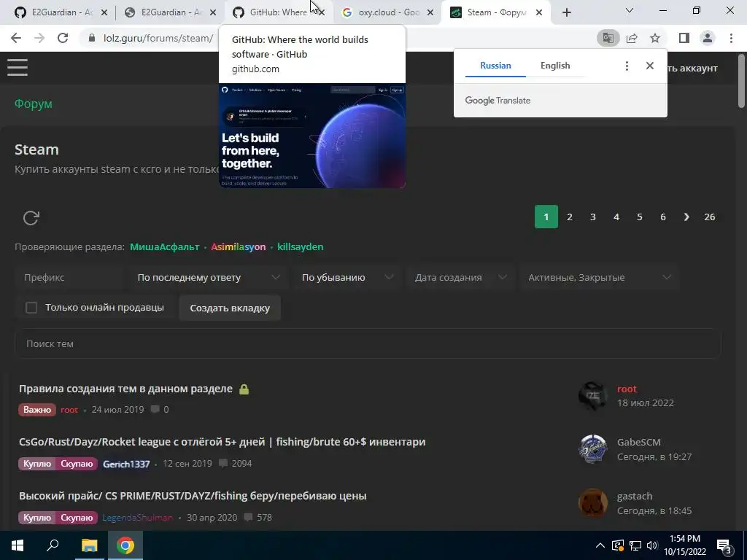Open Translate popup options menu
Viewport: 747px width, 560px height.
click(627, 66)
